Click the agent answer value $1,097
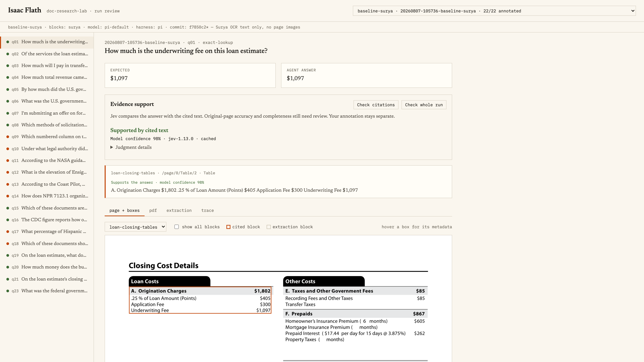 pos(295,78)
